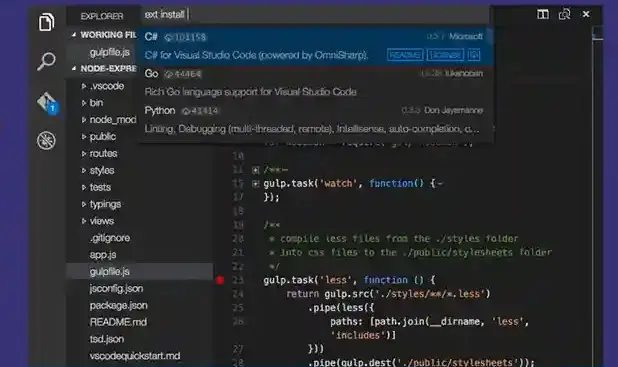Click the install icon for C# extension
This screenshot has width=618, height=367.
pos(474,55)
